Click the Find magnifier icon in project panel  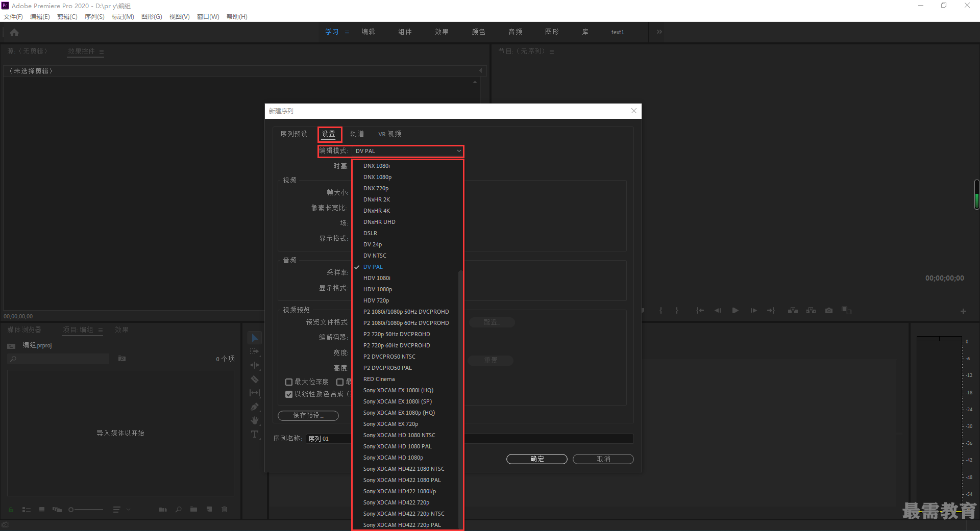click(x=178, y=509)
